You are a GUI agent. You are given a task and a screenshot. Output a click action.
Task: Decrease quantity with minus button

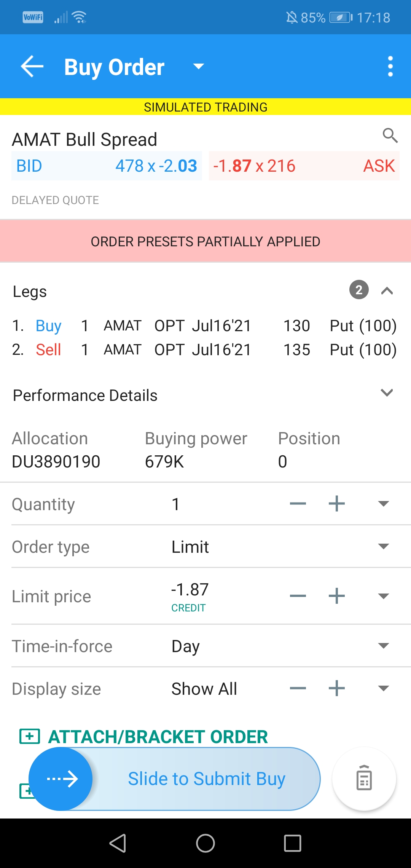point(298,504)
